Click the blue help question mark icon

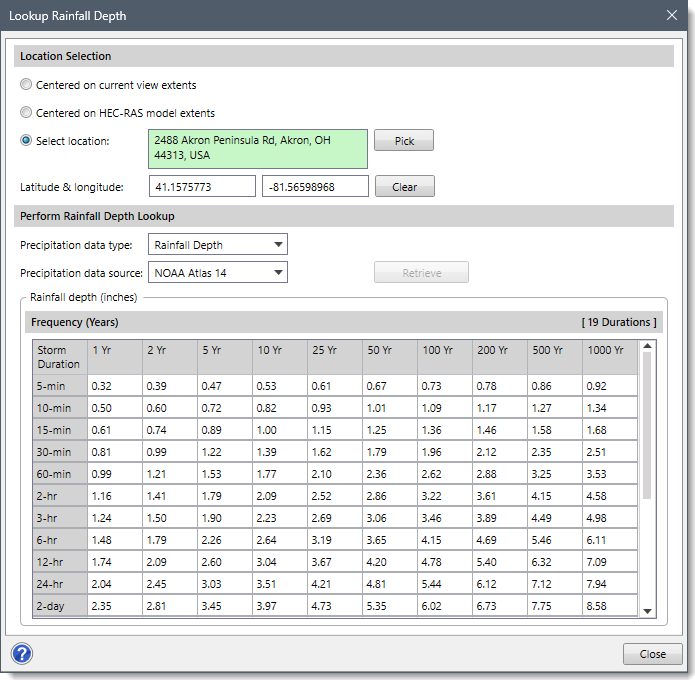(23, 653)
